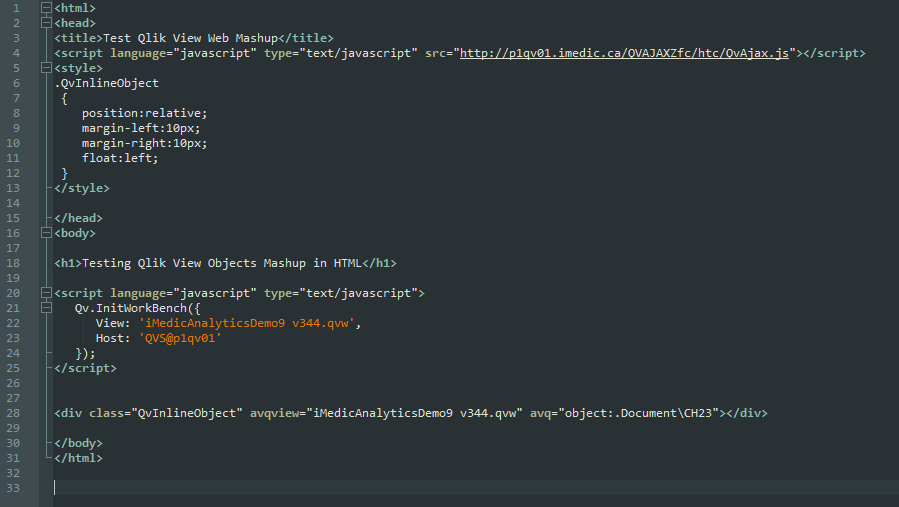Image resolution: width=899 pixels, height=507 pixels.
Task: Click the closing '</body>' tag
Action: tap(79, 443)
